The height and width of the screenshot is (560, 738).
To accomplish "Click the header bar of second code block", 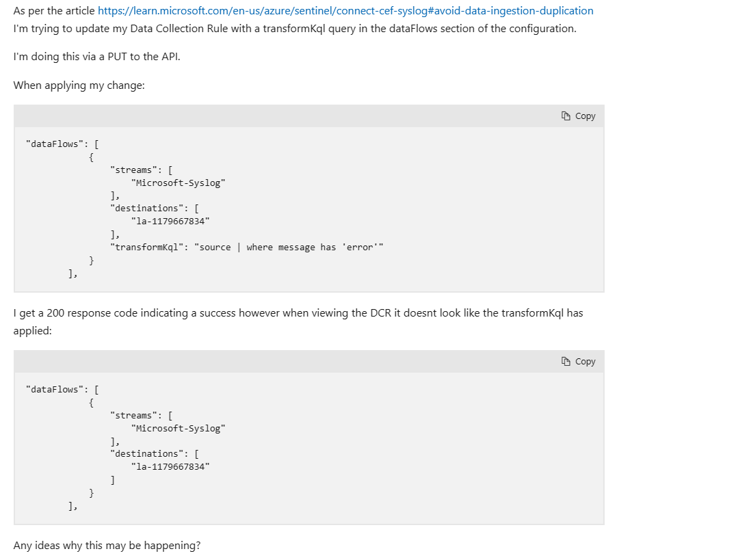I will [x=308, y=362].
